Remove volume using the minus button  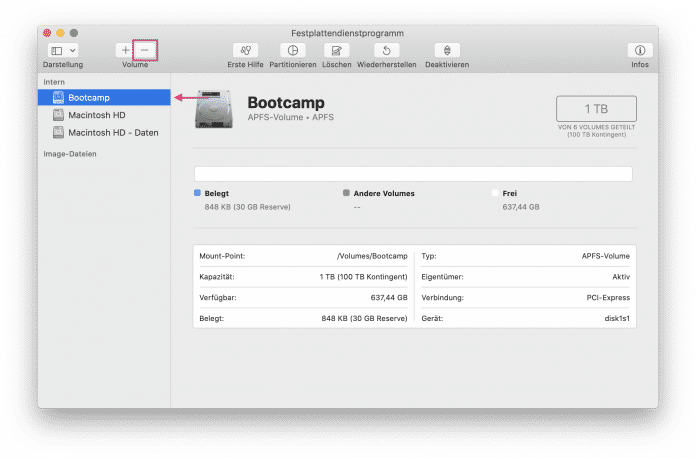(146, 50)
